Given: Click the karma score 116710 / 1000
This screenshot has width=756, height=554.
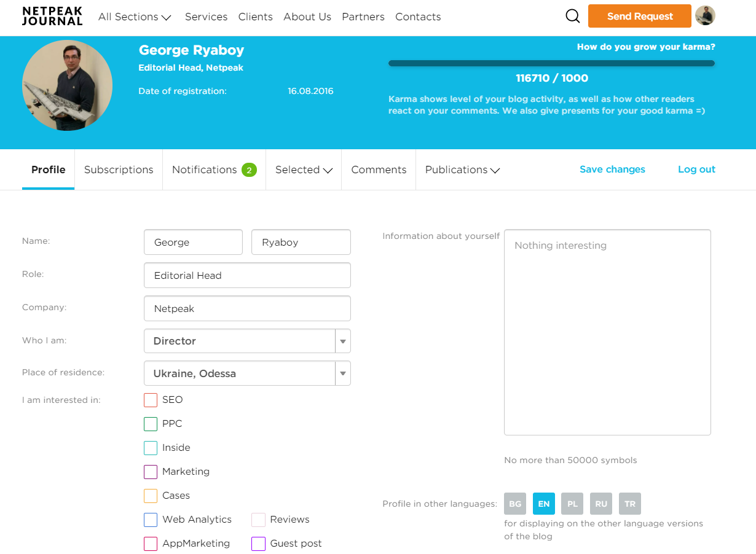Looking at the screenshot, I should tap(552, 78).
